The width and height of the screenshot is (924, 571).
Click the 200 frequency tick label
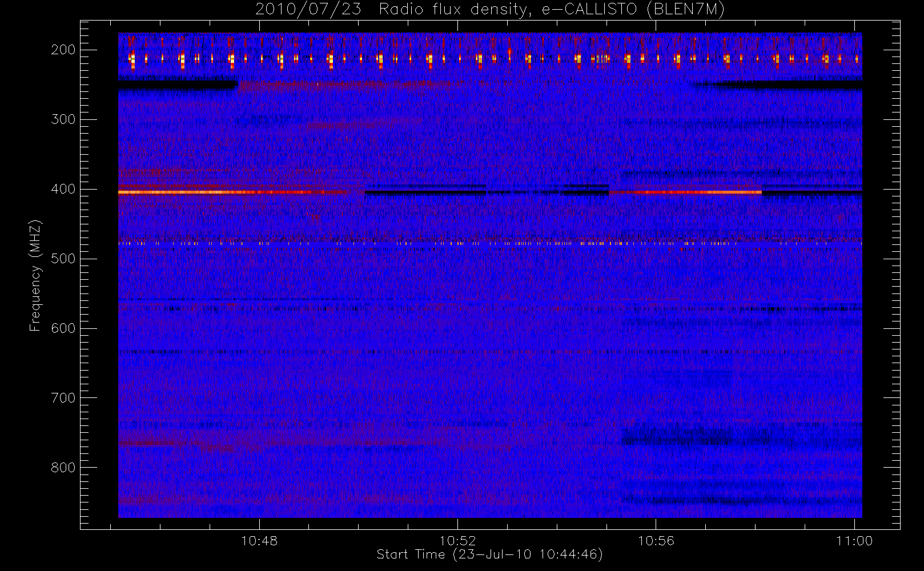click(x=63, y=50)
